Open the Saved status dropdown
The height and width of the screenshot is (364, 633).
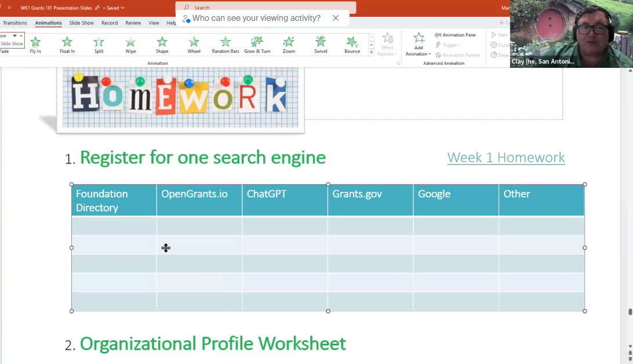click(115, 8)
